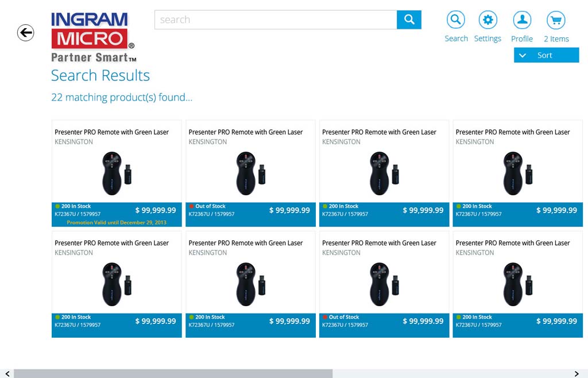Select first-row Out of Stock product image
The width and height of the screenshot is (588, 378).
click(x=250, y=173)
